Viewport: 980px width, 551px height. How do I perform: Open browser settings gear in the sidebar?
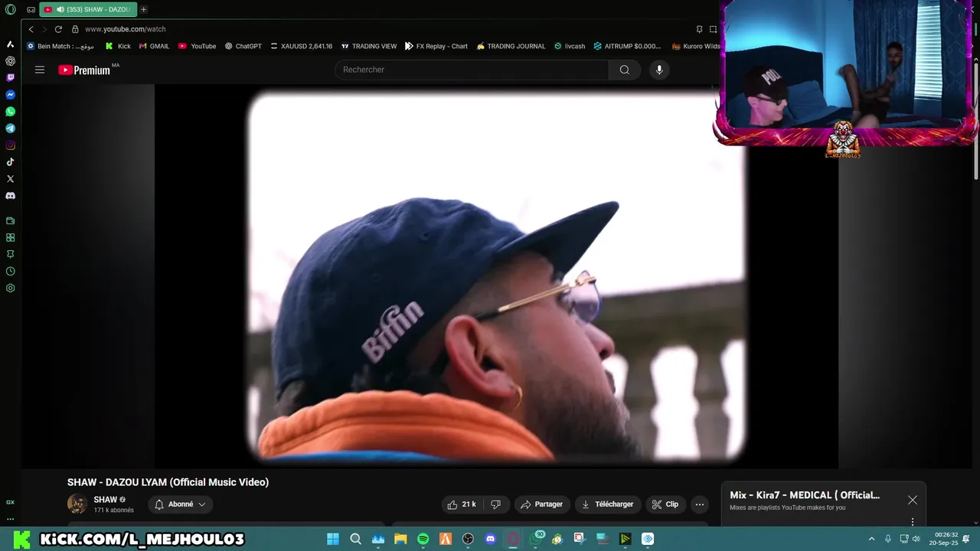(10, 289)
